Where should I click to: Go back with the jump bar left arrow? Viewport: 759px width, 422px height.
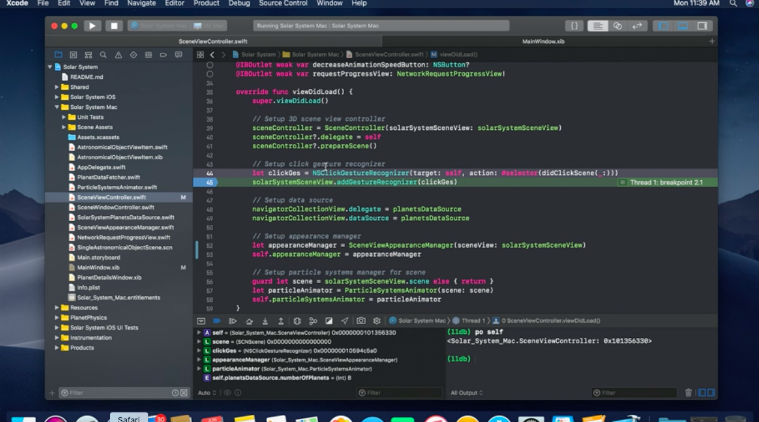pos(212,55)
